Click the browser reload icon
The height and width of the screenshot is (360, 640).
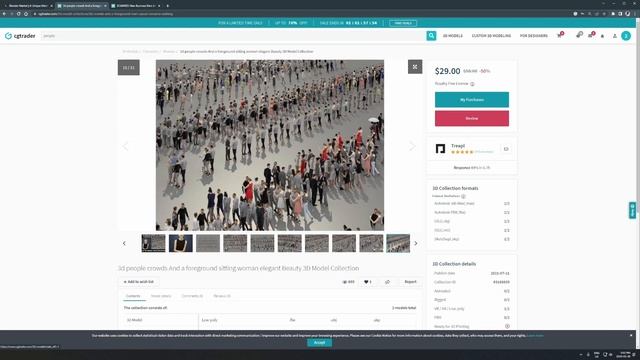click(x=18, y=14)
